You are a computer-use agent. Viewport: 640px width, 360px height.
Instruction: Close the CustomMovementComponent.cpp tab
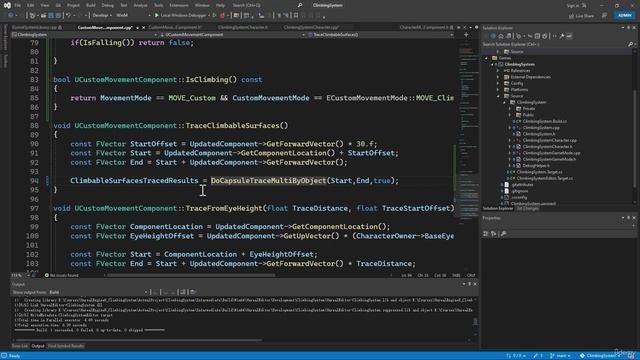tap(143, 28)
